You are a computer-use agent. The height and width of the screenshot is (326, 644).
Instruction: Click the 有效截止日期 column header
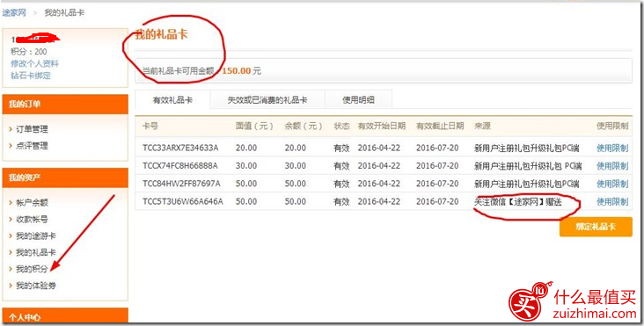click(x=440, y=127)
